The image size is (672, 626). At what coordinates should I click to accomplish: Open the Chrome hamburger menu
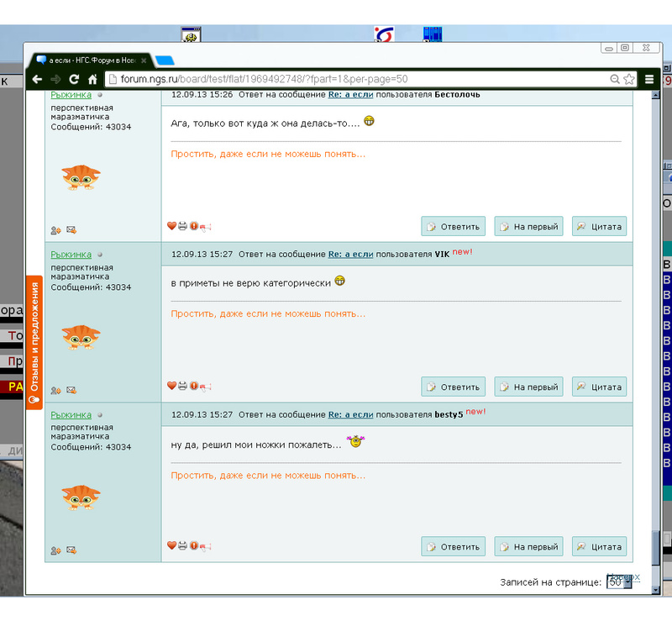click(x=649, y=79)
